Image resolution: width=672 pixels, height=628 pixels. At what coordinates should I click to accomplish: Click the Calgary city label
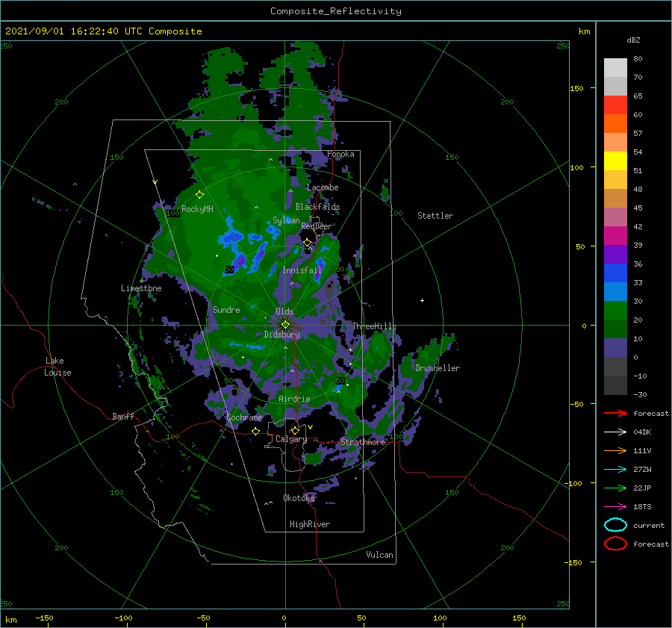(291, 439)
